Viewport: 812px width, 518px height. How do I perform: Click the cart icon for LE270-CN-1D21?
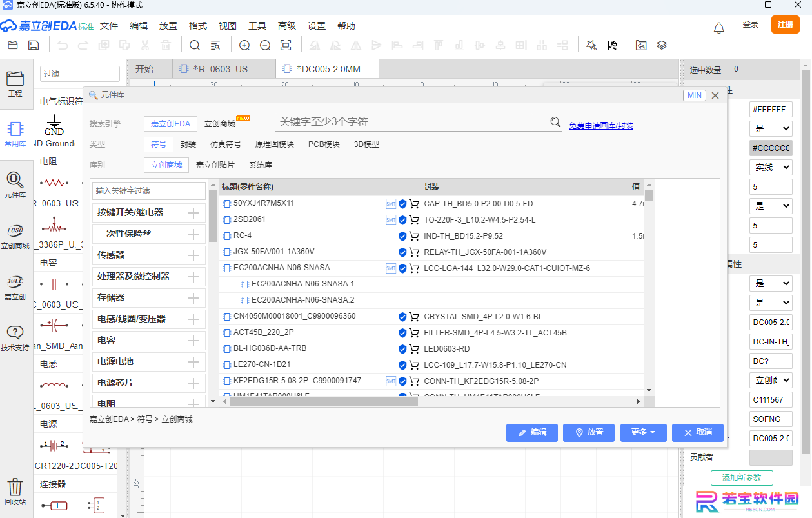click(414, 365)
